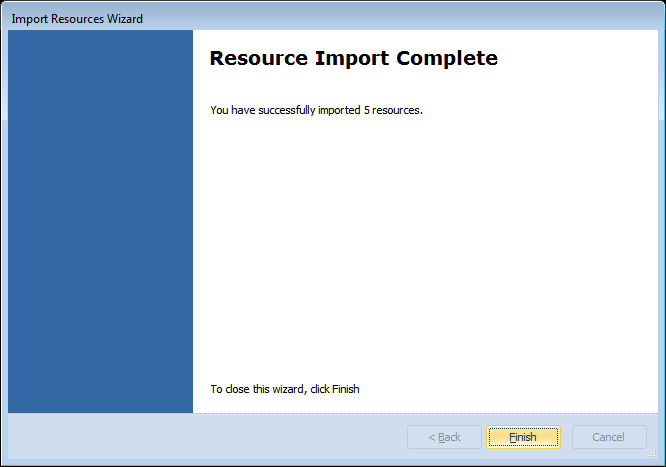
Task: Click the 'Resource Import Complete' heading
Action: 353,58
